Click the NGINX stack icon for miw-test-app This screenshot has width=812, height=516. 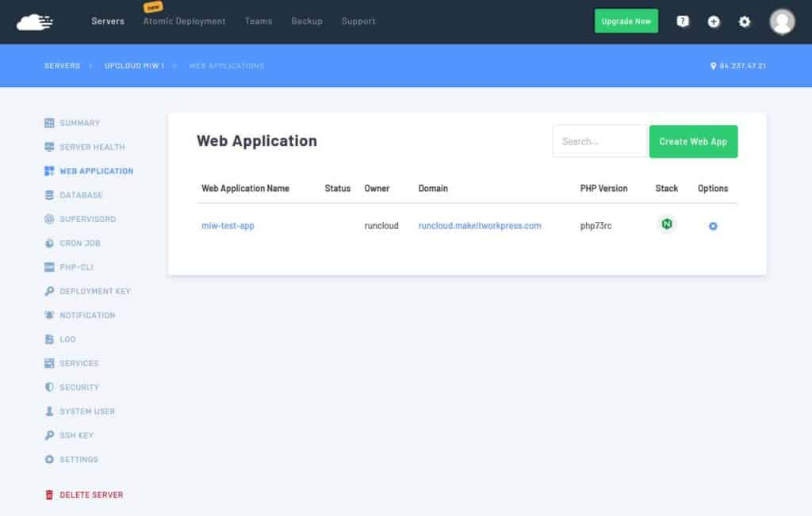pos(666,224)
